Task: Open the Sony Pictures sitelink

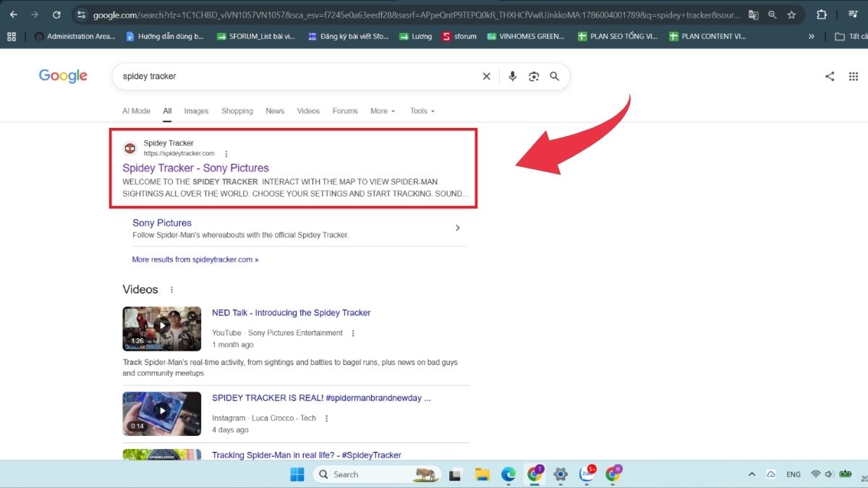Action: [162, 223]
